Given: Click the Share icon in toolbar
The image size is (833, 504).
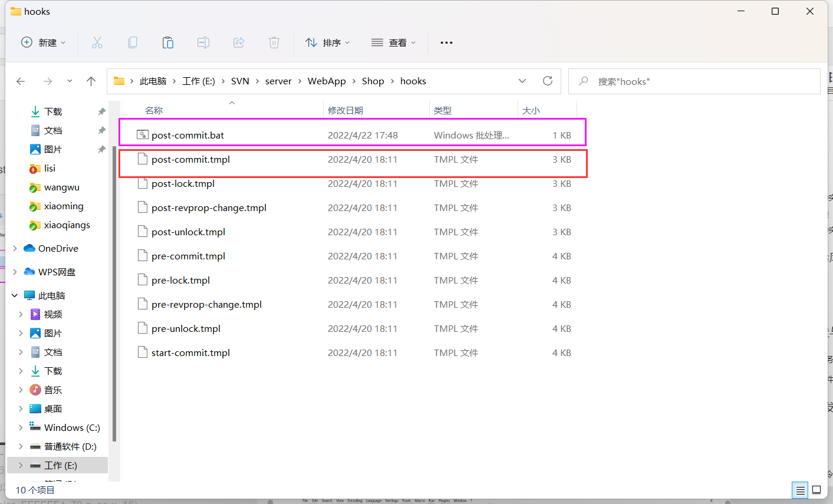Looking at the screenshot, I should 239,42.
